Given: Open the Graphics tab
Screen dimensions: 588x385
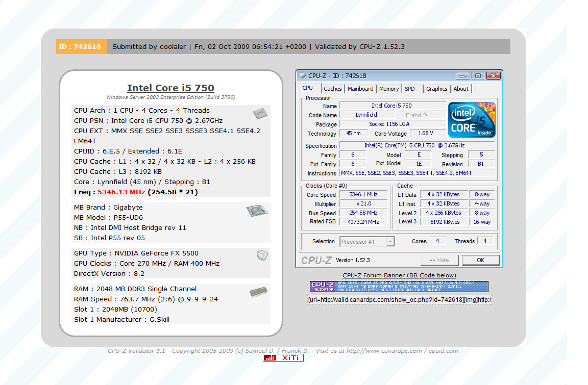Looking at the screenshot, I should pos(437,89).
